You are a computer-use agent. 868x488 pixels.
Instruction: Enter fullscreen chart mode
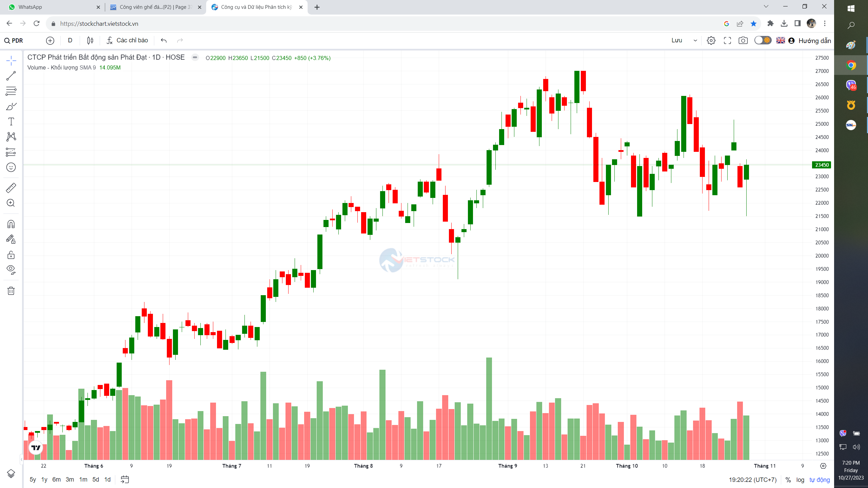[727, 41]
